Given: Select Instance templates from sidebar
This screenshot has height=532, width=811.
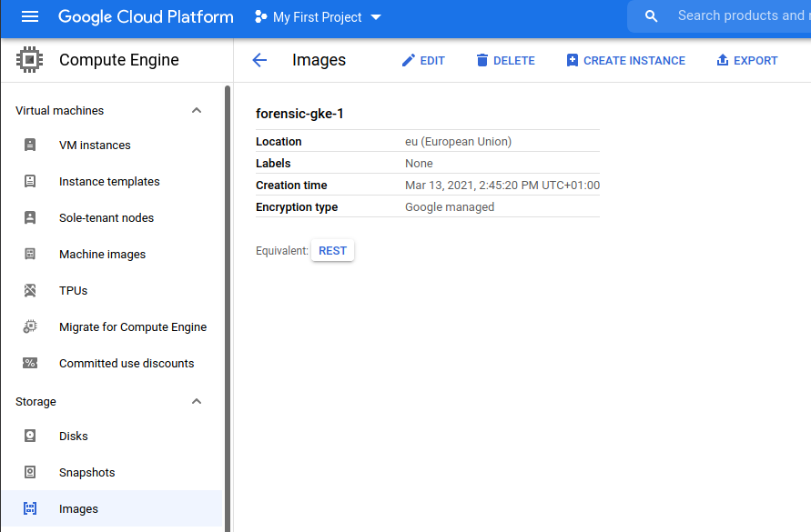Looking at the screenshot, I should tap(109, 181).
